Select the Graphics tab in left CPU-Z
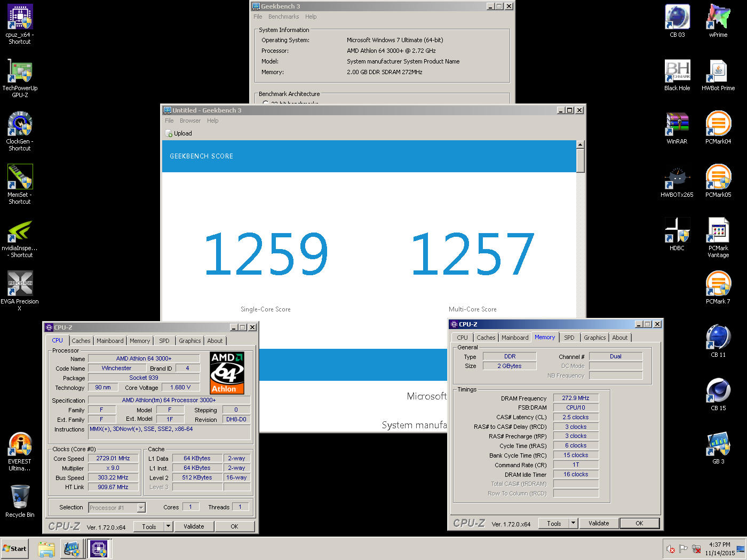 click(x=190, y=341)
